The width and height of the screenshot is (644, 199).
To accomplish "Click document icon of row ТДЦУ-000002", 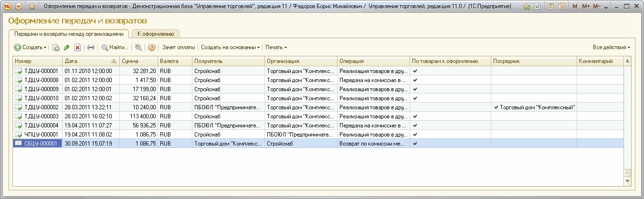I will tap(19, 107).
